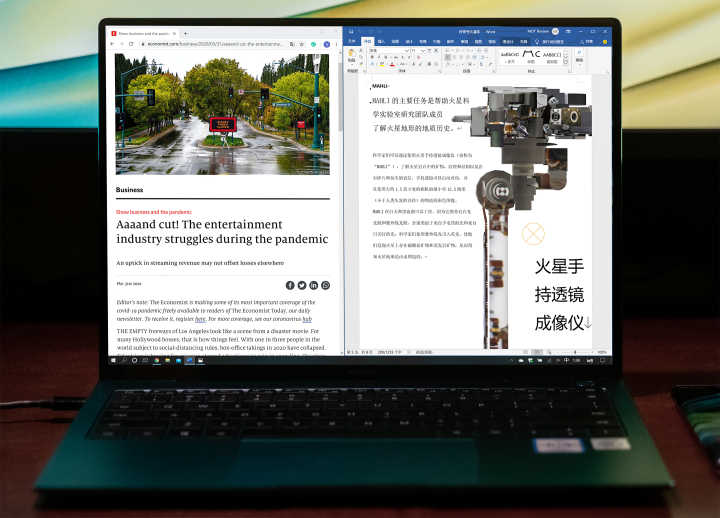The height and width of the screenshot is (518, 720).
Task: Switch to Chrome in the taskbar
Action: [157, 360]
